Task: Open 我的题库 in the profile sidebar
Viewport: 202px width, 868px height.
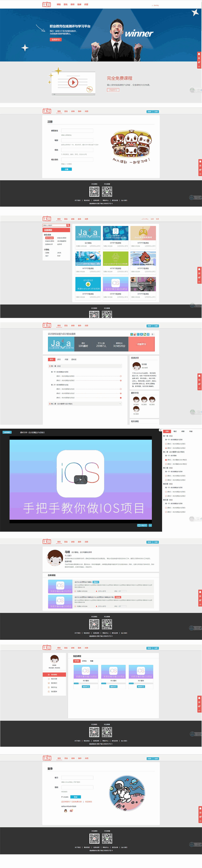Action: coord(54,691)
